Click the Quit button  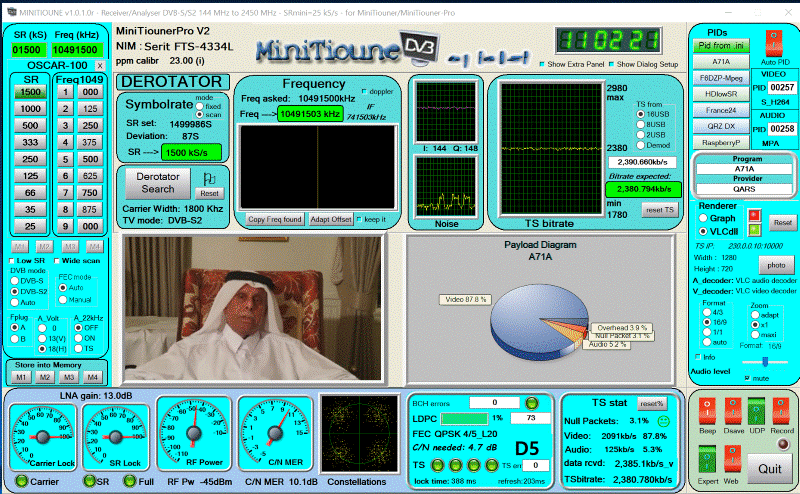click(769, 468)
